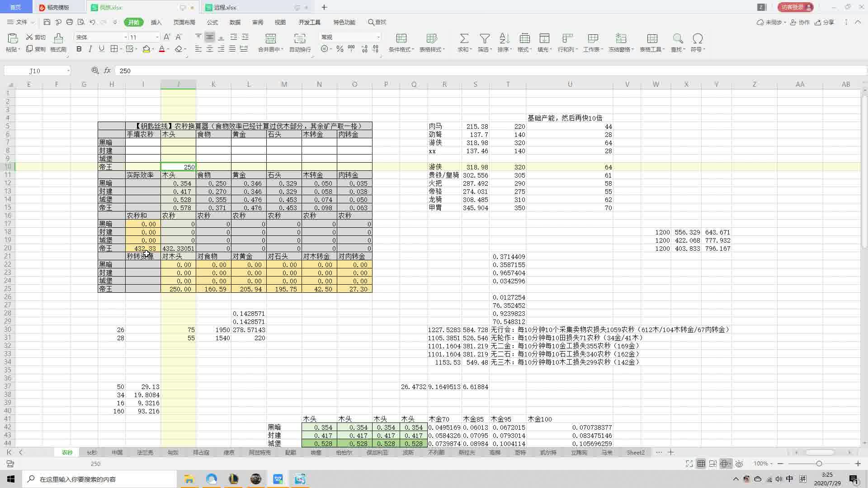868x488 pixels.
Task: Click the Rows and Columns (行和列) icon
Action: (567, 38)
